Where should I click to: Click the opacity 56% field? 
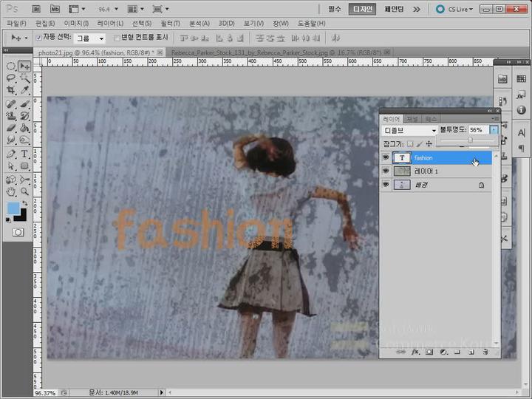(478, 130)
